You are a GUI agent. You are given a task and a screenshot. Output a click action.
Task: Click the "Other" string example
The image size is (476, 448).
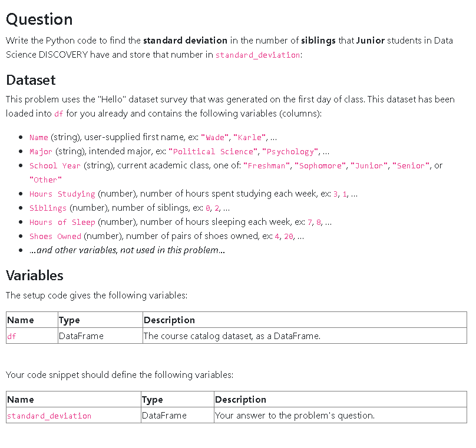(45, 180)
